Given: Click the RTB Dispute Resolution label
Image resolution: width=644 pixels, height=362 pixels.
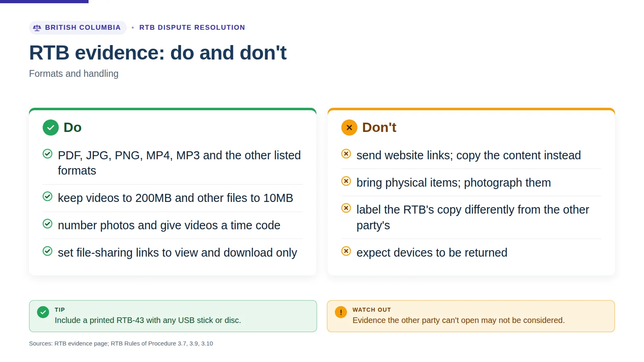Looking at the screenshot, I should click(x=192, y=27).
